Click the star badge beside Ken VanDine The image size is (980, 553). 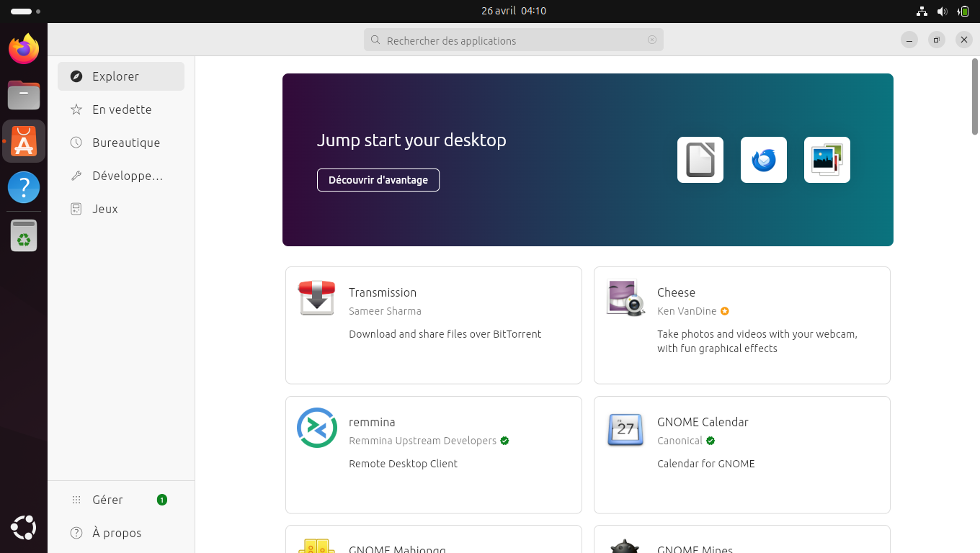[725, 311]
